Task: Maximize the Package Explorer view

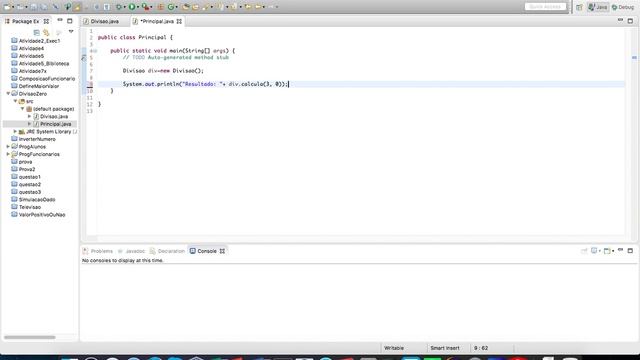Action: coord(70,21)
